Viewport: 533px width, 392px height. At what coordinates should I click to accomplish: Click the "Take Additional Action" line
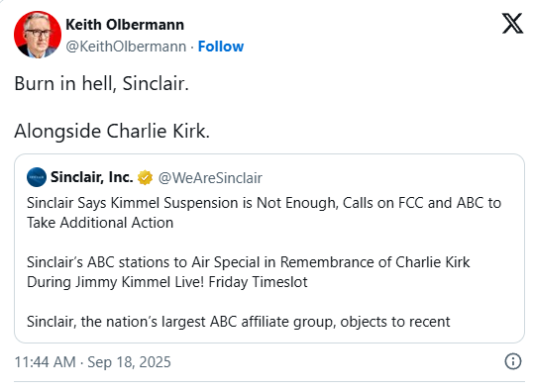coord(100,223)
